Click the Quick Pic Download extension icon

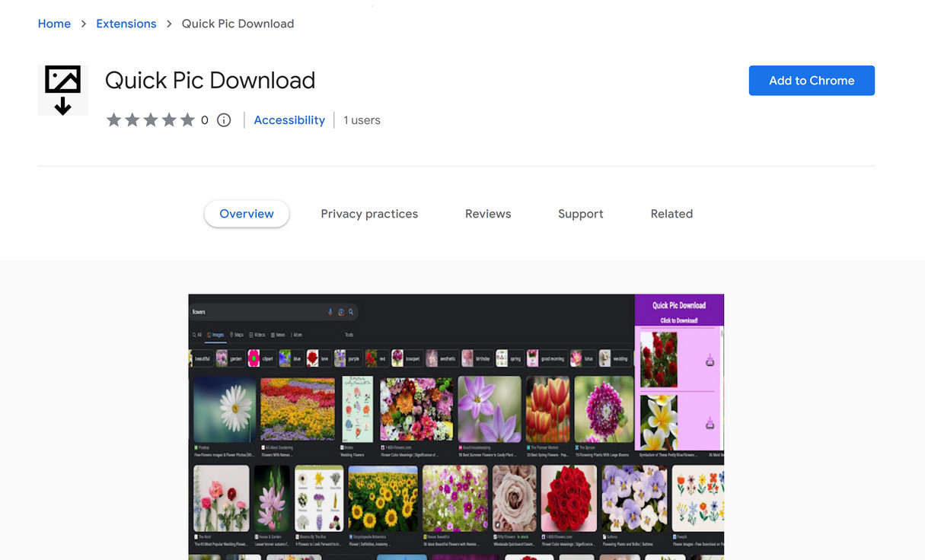[x=63, y=91]
